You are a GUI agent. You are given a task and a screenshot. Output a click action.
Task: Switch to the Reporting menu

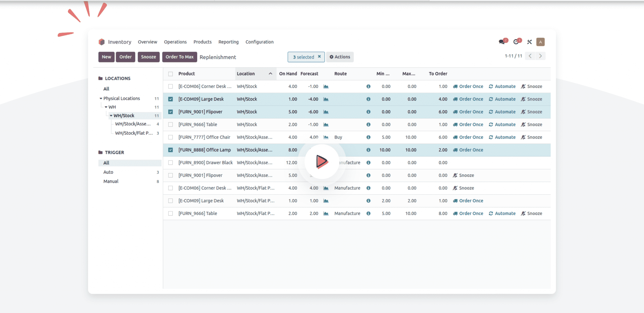[229, 42]
